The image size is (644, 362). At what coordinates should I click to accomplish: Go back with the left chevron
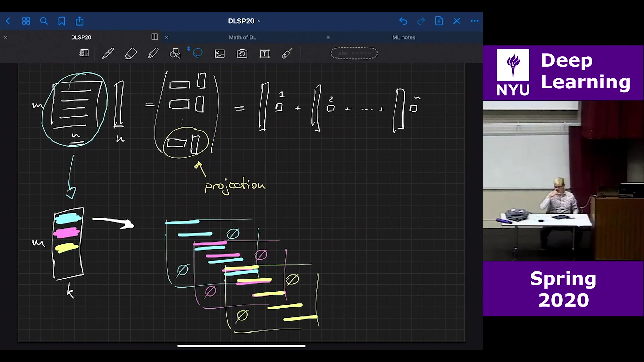(8, 21)
